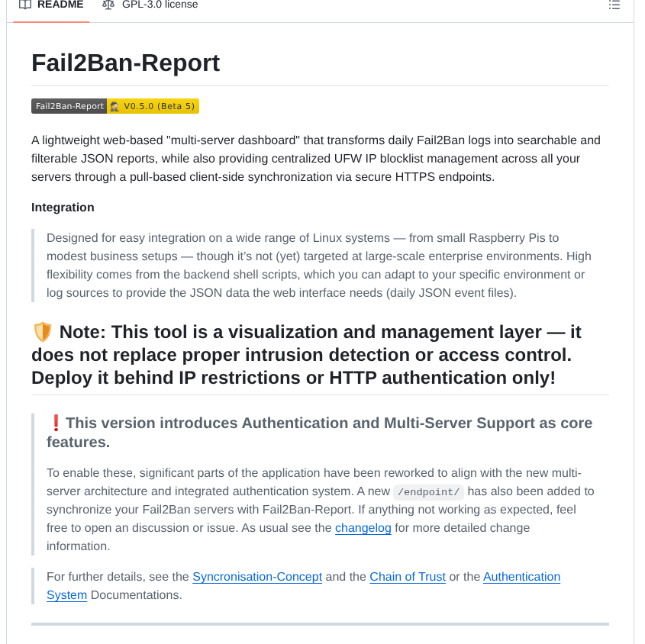Click the shield emoji in the Note heading
Viewport: 645px width, 644px height.
coord(43,331)
